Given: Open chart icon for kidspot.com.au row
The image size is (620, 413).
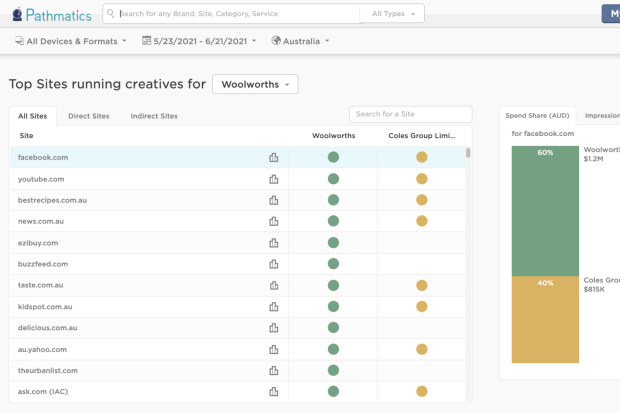Looking at the screenshot, I should 274,307.
